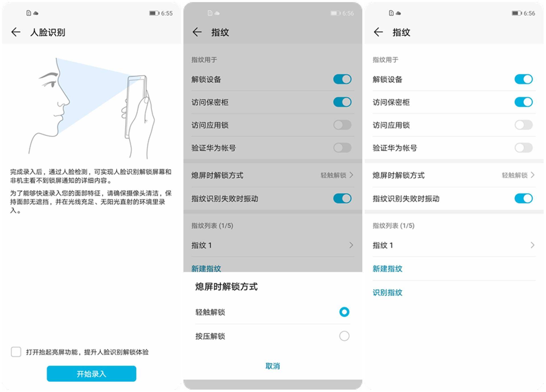Screen dimensions: 546x392
Task: Open 熄屏时解锁方式 chevron on right screen
Action: [x=532, y=175]
